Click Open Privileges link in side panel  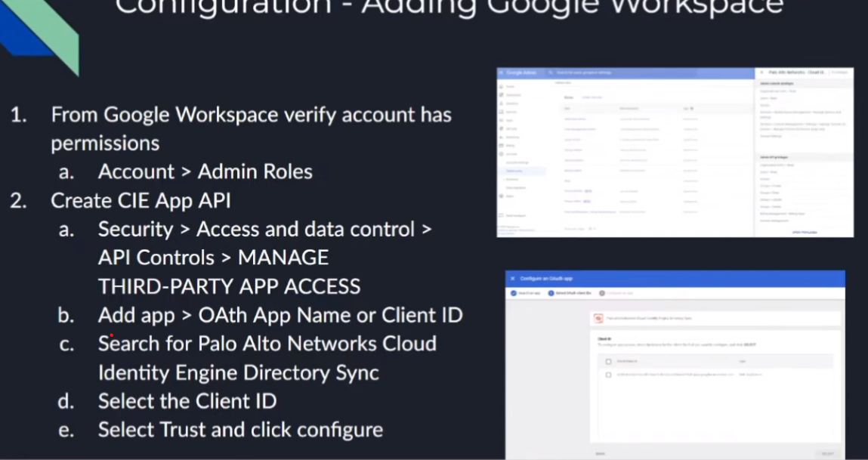[805, 232]
